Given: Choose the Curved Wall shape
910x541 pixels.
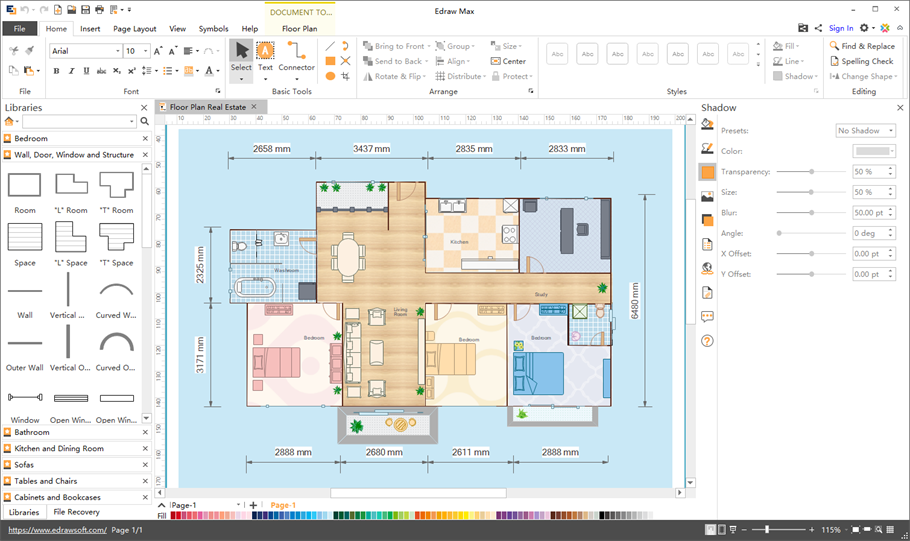Looking at the screenshot, I should tap(116, 290).
